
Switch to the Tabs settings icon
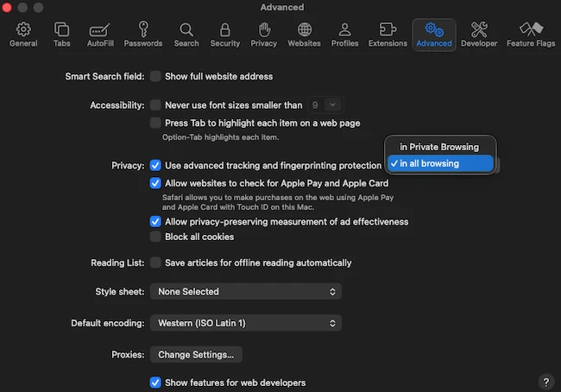click(62, 35)
